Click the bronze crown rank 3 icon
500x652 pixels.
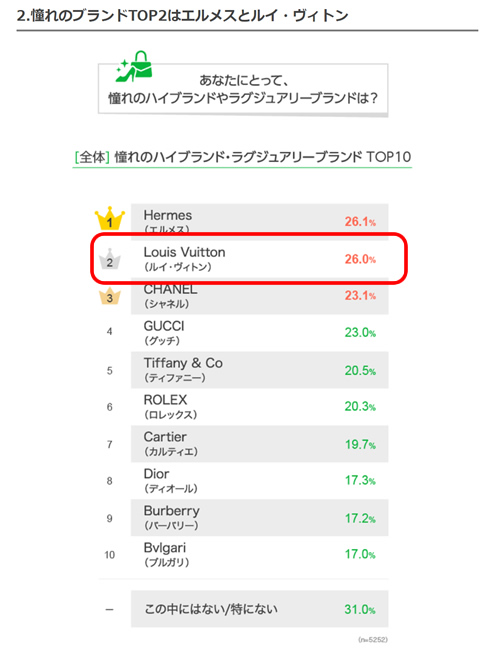tap(109, 296)
